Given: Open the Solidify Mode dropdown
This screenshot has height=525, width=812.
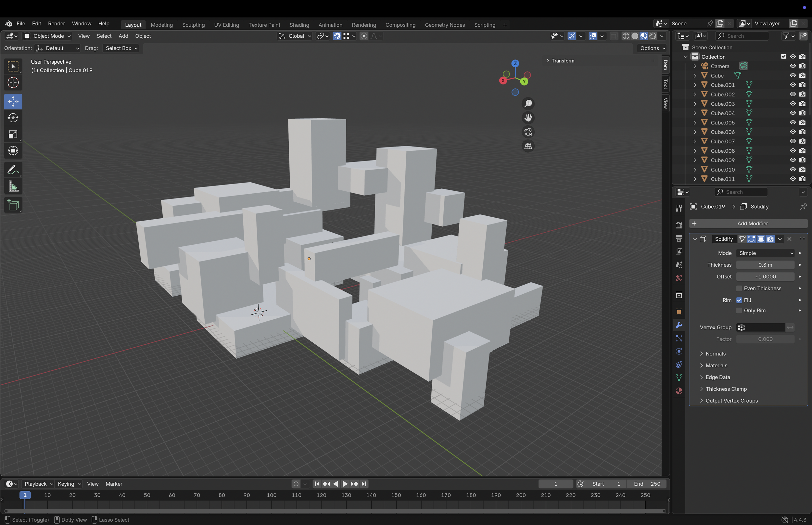Looking at the screenshot, I should [x=765, y=253].
